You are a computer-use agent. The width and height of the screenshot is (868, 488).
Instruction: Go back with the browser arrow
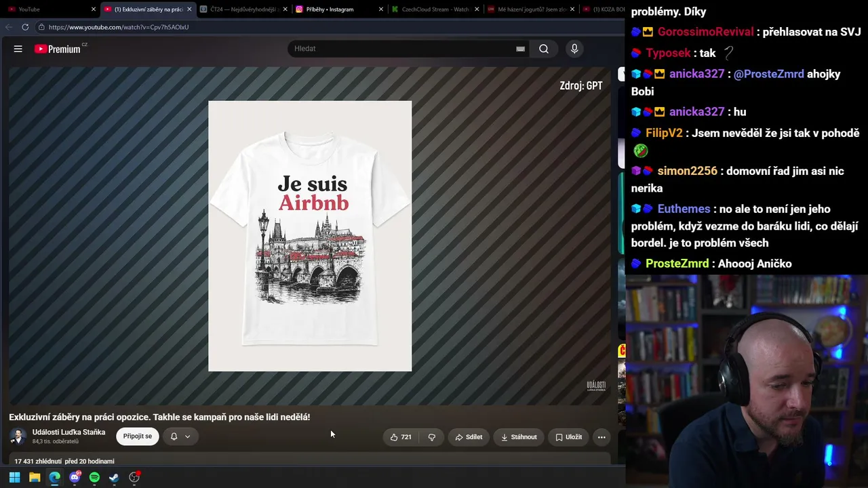(9, 27)
